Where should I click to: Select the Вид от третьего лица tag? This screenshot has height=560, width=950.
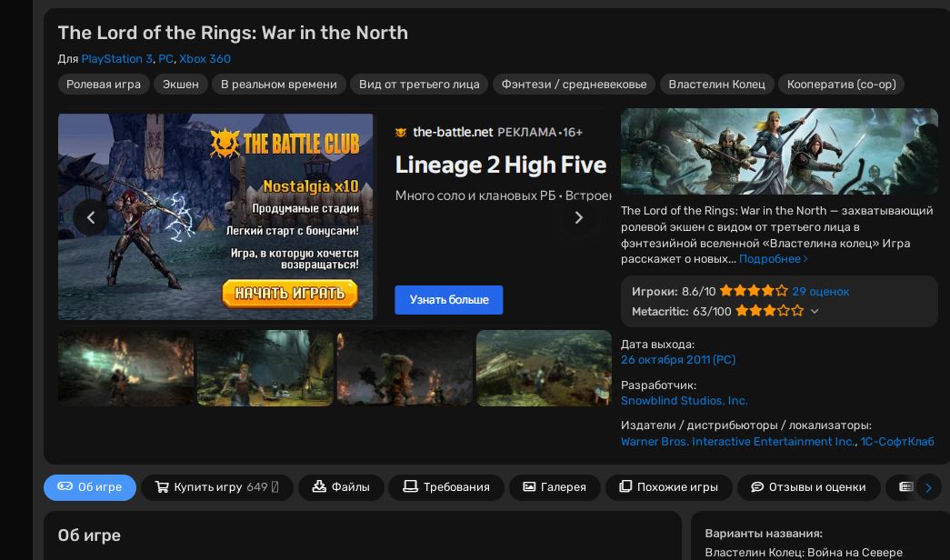[x=419, y=85]
